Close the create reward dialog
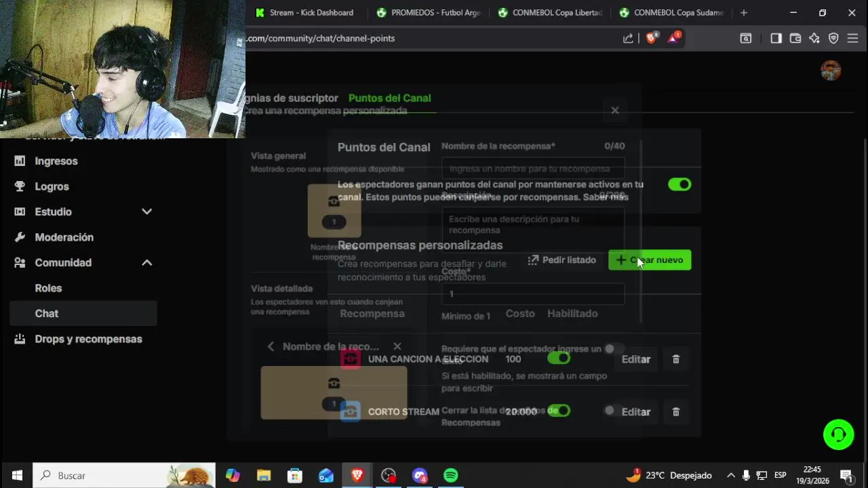868x488 pixels. pos(615,110)
